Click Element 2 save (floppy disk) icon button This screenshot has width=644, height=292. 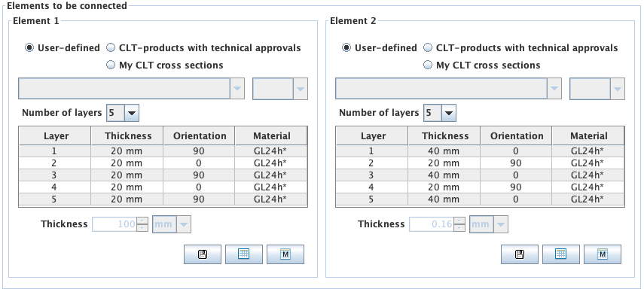pyautogui.click(x=520, y=254)
